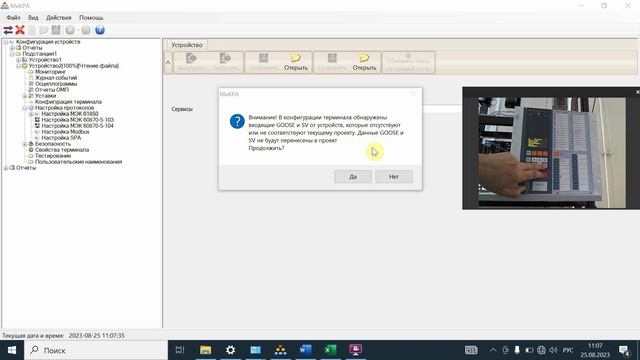640x360 pixels.
Task: Open Журнал событий tree item
Action: (56, 78)
